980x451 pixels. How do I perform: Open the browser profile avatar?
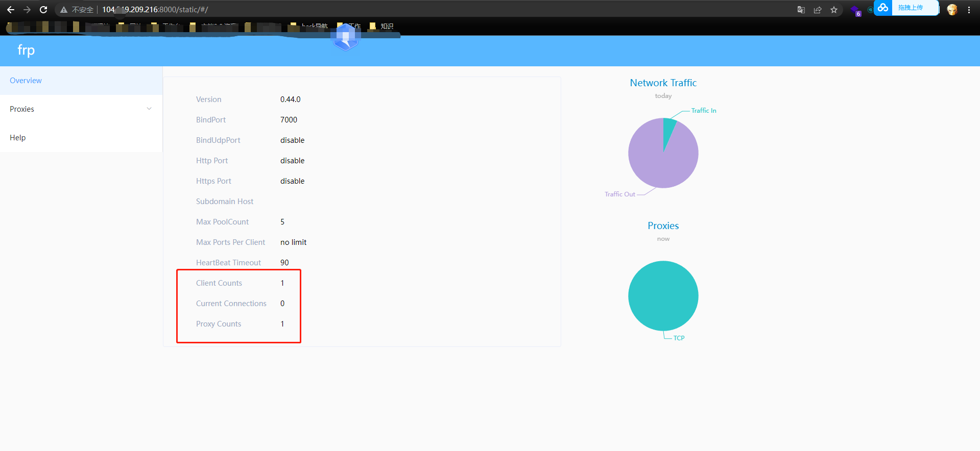[952, 10]
